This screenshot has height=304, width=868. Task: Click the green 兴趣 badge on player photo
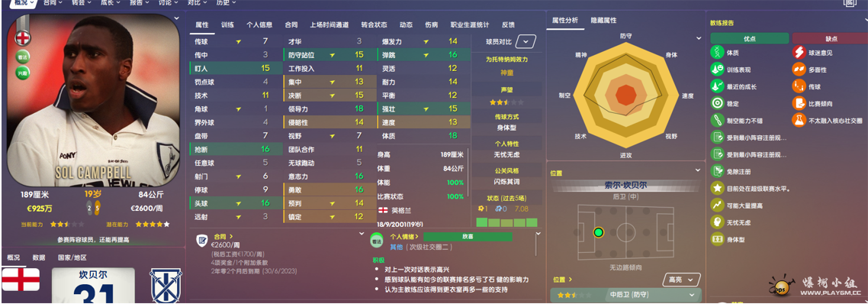point(23,73)
